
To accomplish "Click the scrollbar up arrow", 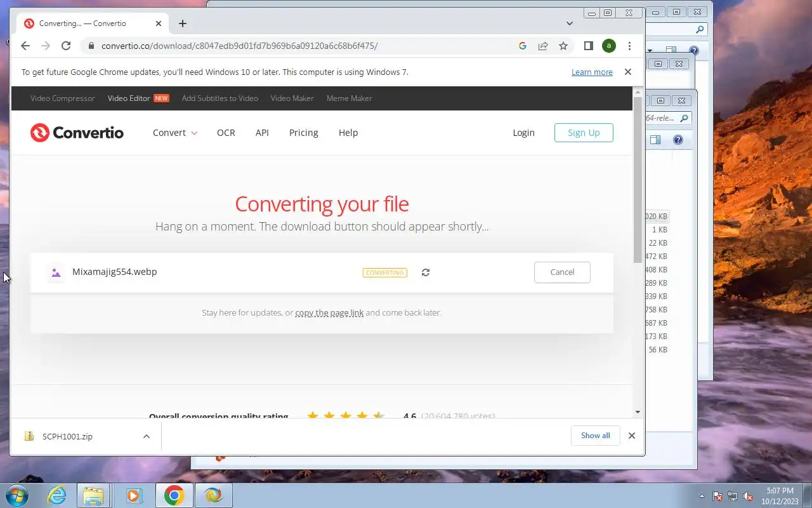I will pos(638,92).
